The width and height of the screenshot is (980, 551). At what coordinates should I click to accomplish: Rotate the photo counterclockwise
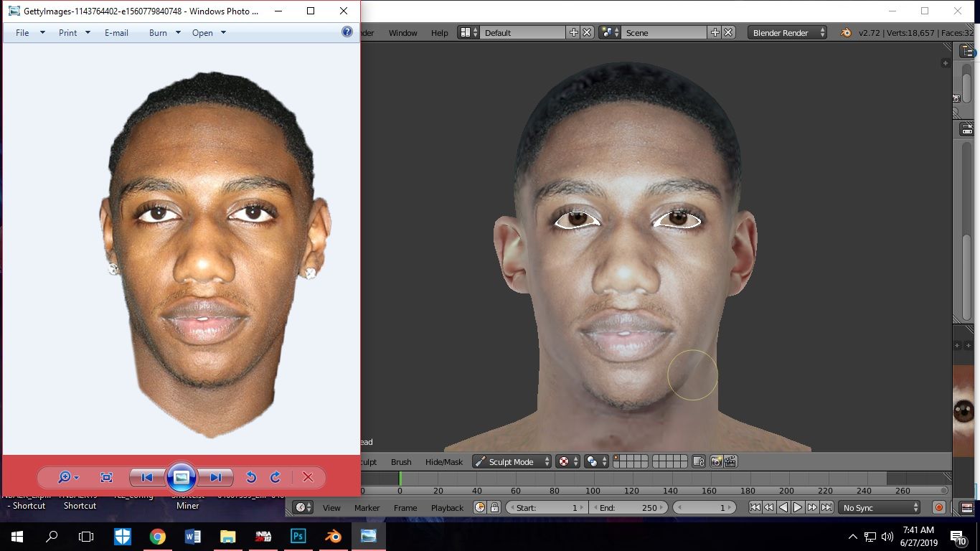point(251,477)
